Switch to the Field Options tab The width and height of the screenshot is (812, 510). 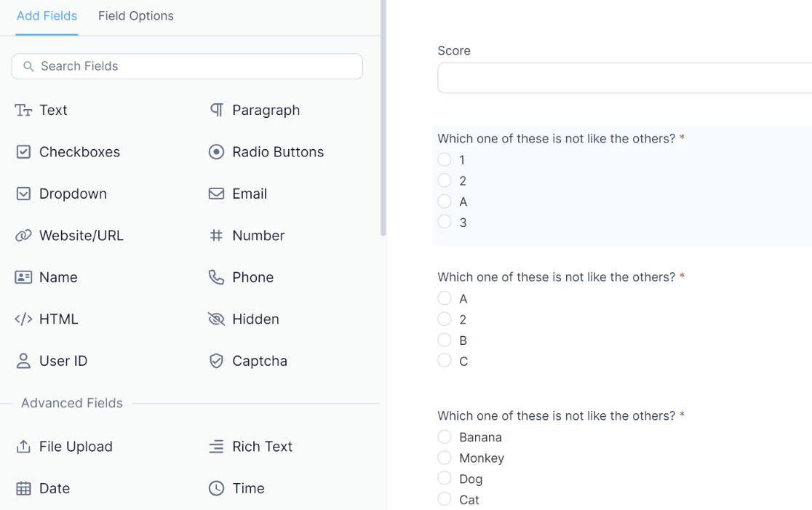click(135, 15)
